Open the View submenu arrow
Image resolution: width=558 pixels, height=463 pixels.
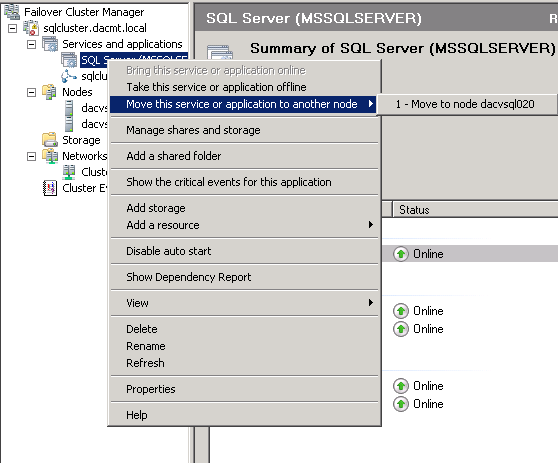(370, 302)
